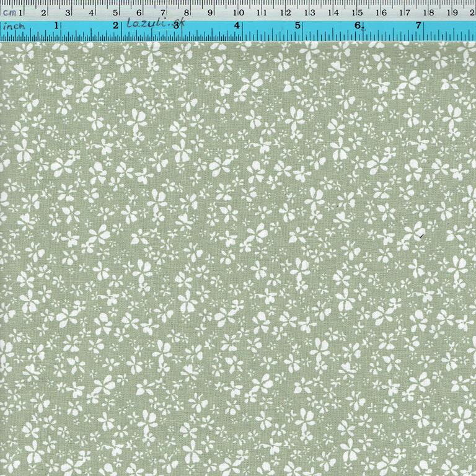Click the number 5 on the inch scale
Viewport: 476px width, 476px height.
coord(297,25)
